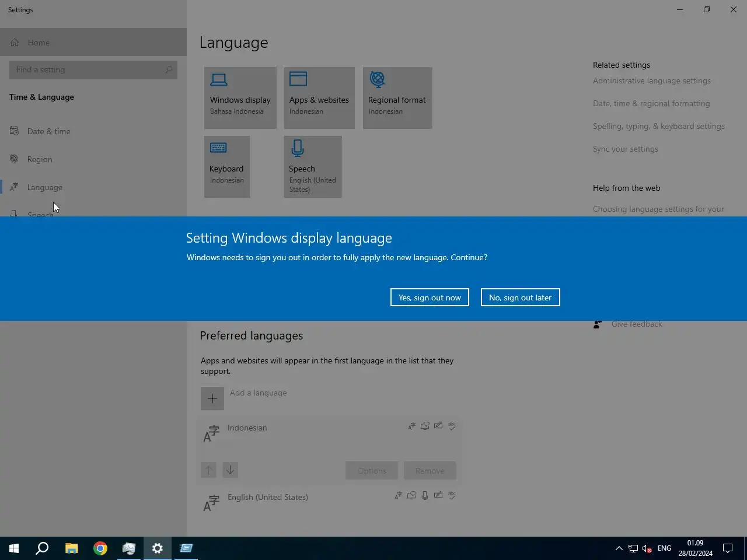Click the Indonesian language A-character icon
Screen dimensions: 747x560
[211, 434]
